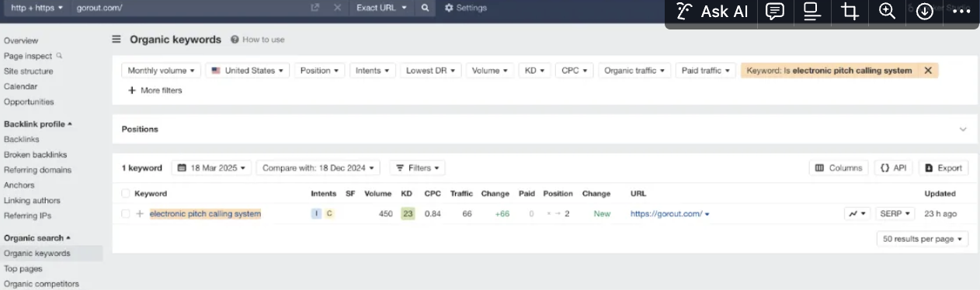The image size is (980, 290).
Task: Open the electronic pitch calling system keyword link
Action: click(205, 214)
